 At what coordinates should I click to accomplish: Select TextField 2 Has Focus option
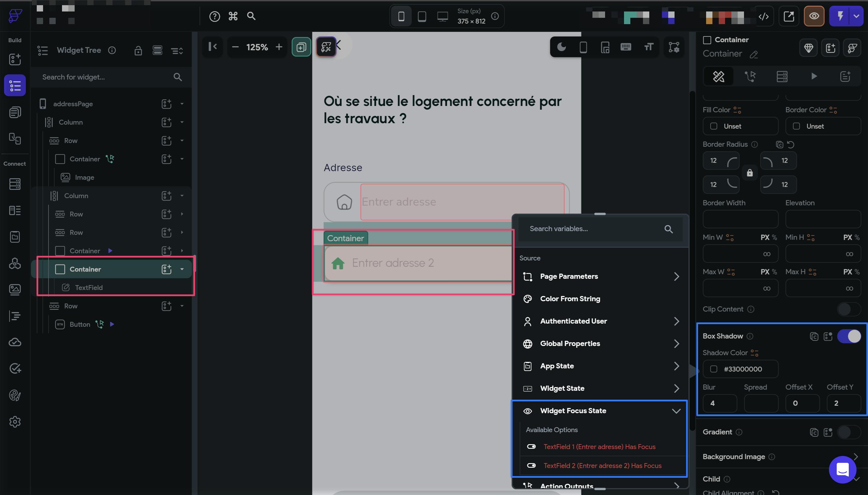[x=602, y=466]
